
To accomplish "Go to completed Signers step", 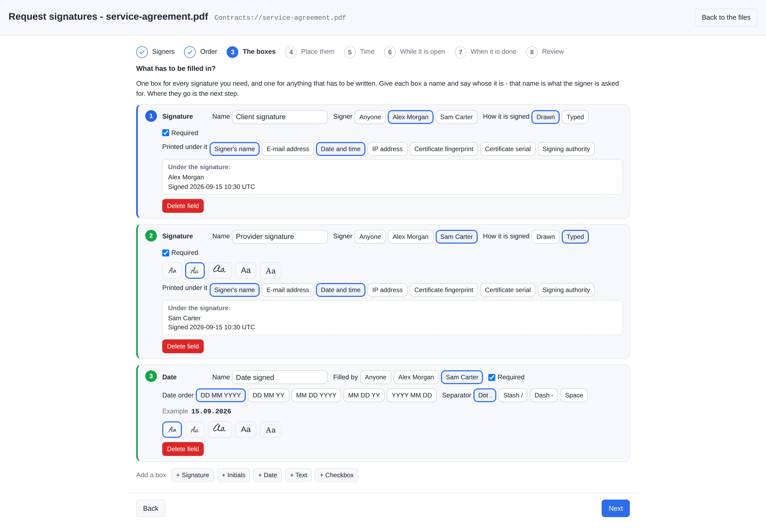I will pos(155,52).
